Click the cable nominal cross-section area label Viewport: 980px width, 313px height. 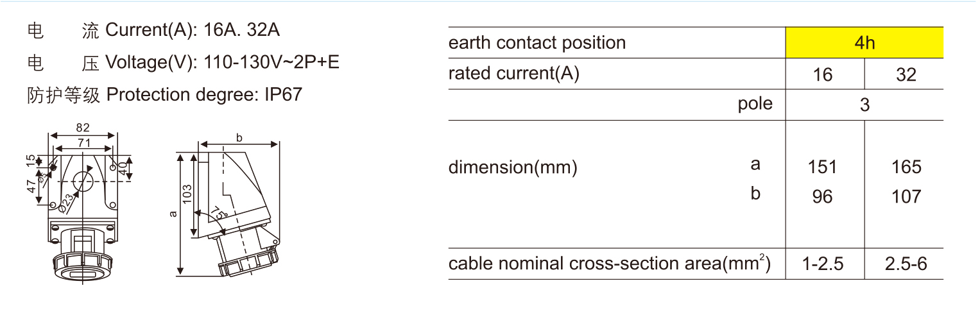tap(609, 264)
